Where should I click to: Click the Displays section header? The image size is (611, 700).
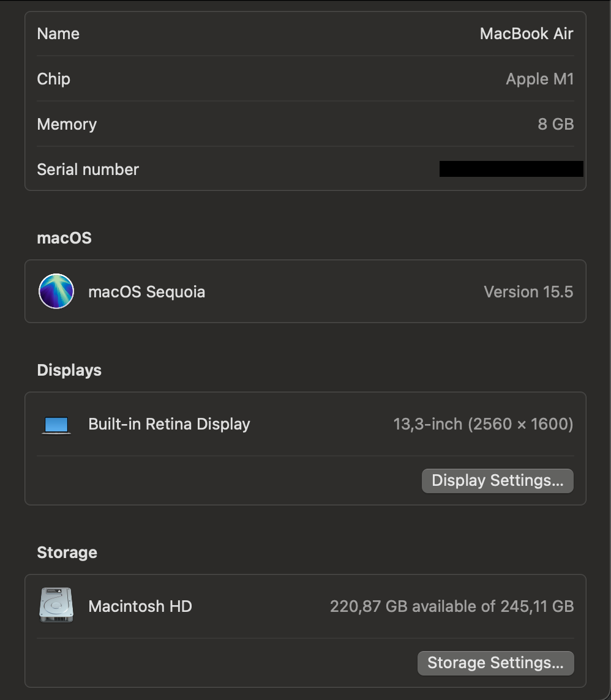tap(69, 370)
